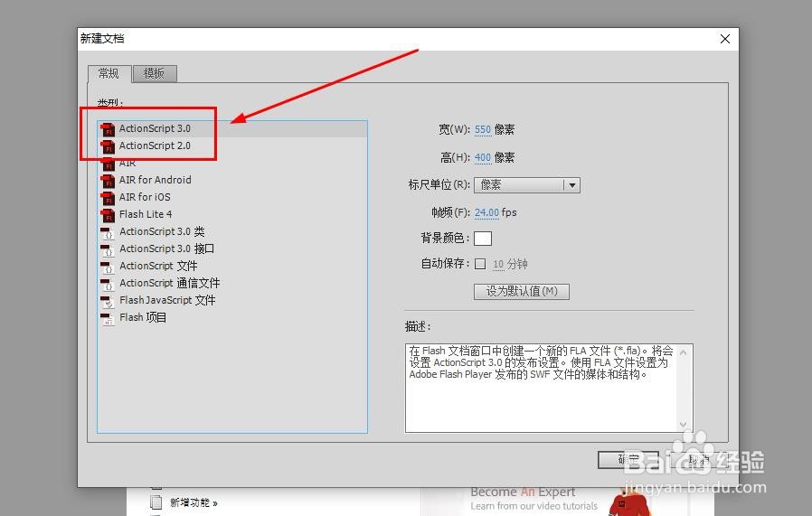Switch to the 模板 tab
812x516 pixels.
pos(155,73)
